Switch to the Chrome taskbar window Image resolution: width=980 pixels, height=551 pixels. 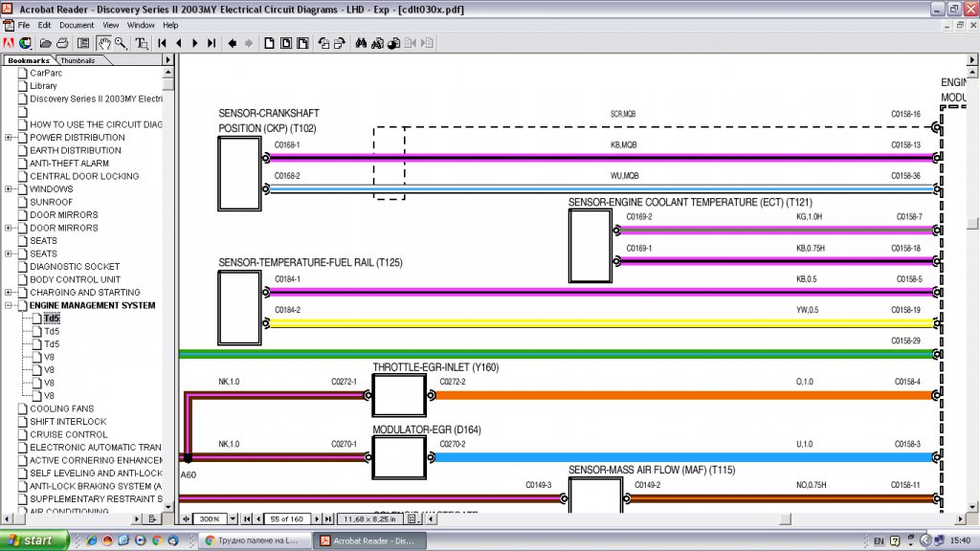(253, 540)
